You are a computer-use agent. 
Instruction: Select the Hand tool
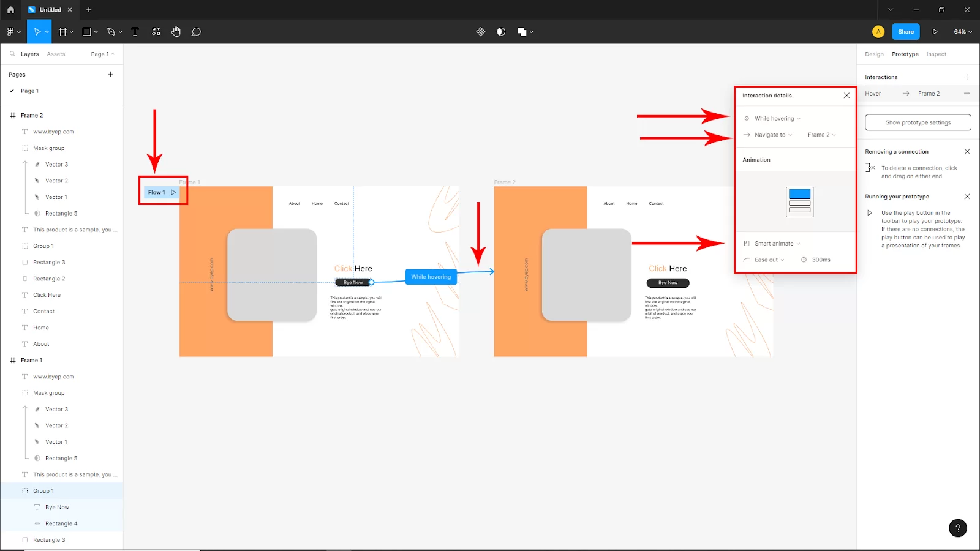click(176, 32)
